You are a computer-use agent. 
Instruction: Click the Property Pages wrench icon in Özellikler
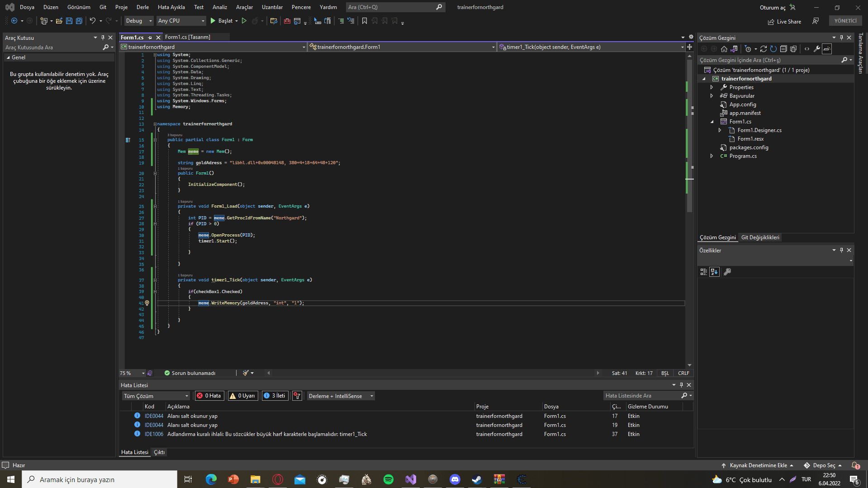coord(727,272)
